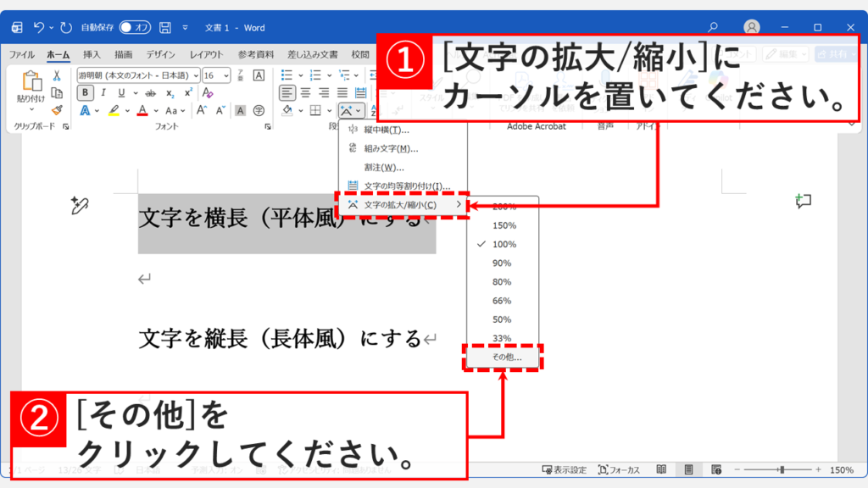The height and width of the screenshot is (488, 868).
Task: Toggle bold formatting in the font group
Action: pyautogui.click(x=85, y=93)
